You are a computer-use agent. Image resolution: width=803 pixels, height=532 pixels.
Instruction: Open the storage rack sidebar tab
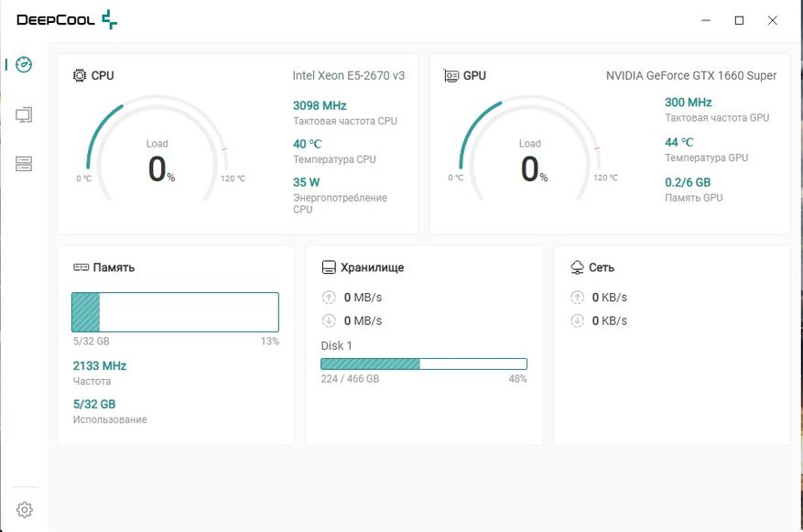click(x=24, y=164)
